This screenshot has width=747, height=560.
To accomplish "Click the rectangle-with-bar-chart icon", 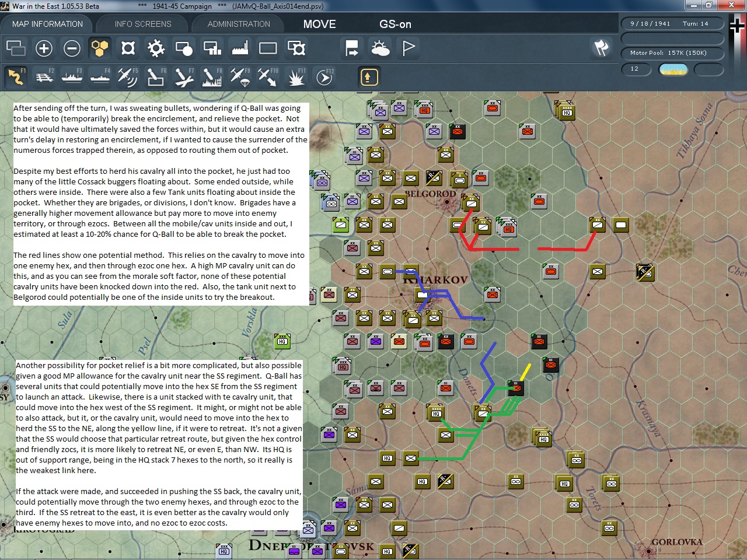I will [212, 48].
